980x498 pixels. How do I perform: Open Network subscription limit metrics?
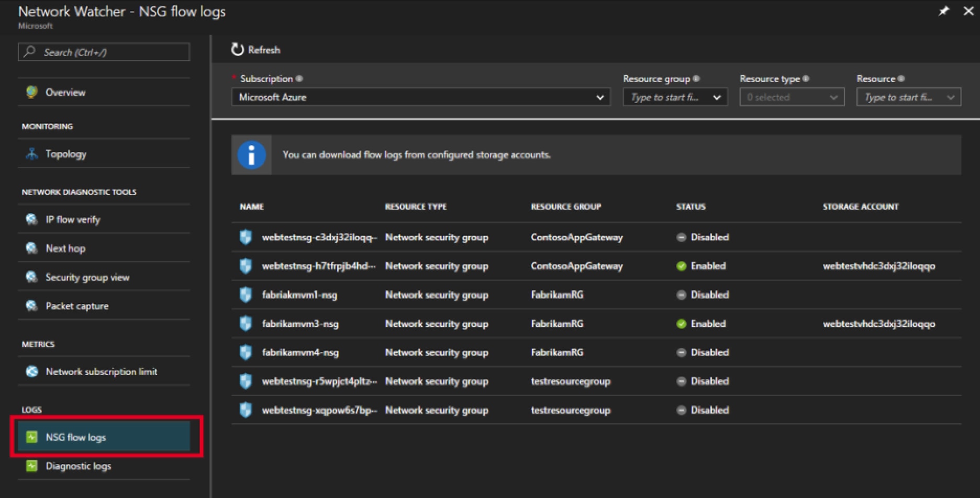click(101, 372)
